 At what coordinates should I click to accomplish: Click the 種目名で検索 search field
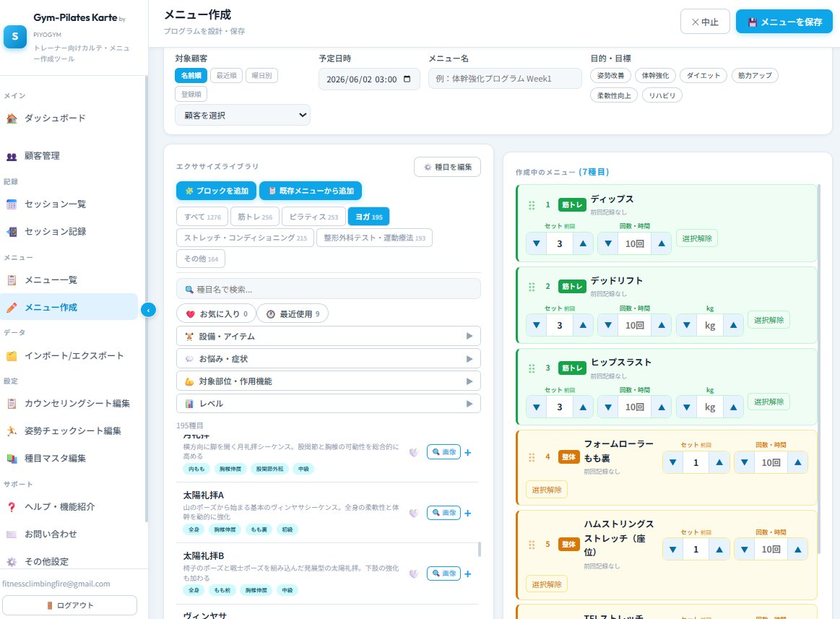329,290
